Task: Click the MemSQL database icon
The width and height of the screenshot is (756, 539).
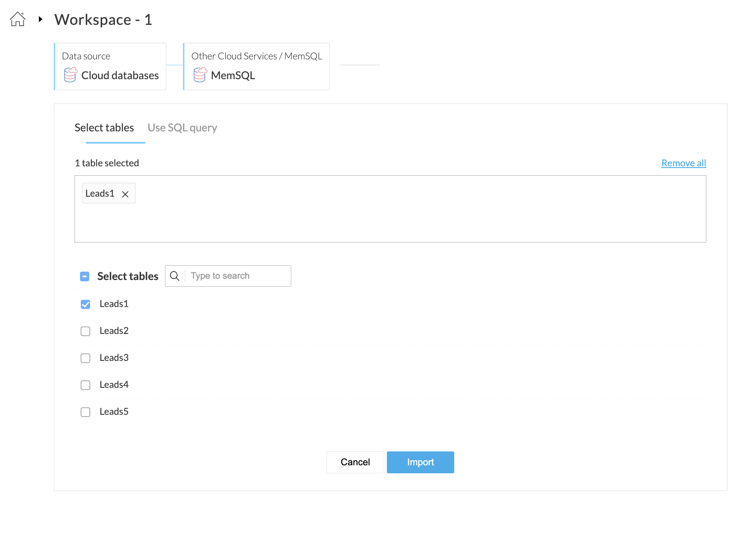Action: click(x=200, y=75)
